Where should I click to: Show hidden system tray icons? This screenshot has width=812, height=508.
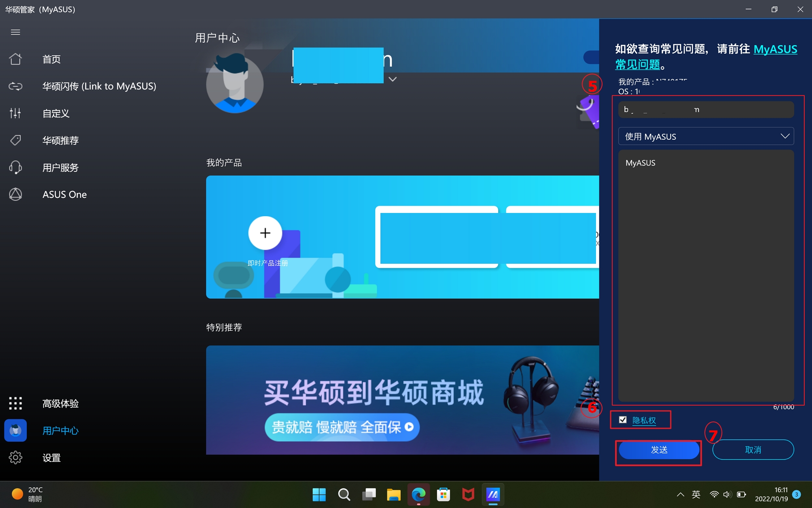coord(680,495)
